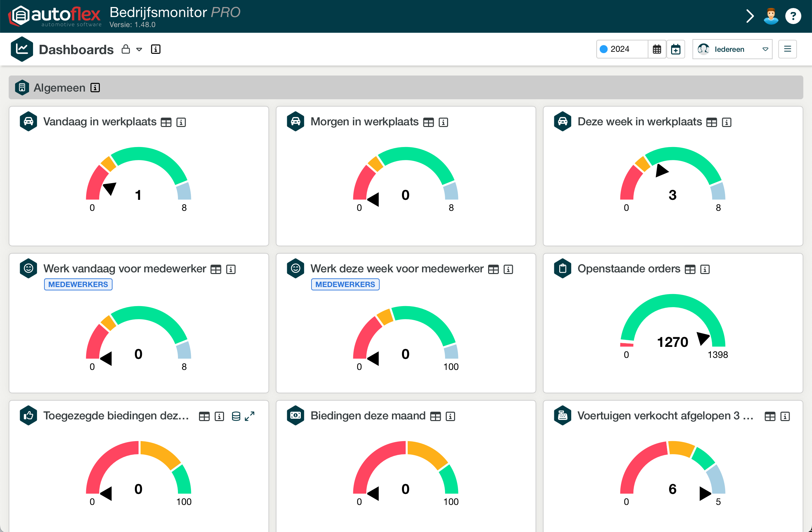
Task: Open the calendar grid picker icon
Action: coord(657,49)
